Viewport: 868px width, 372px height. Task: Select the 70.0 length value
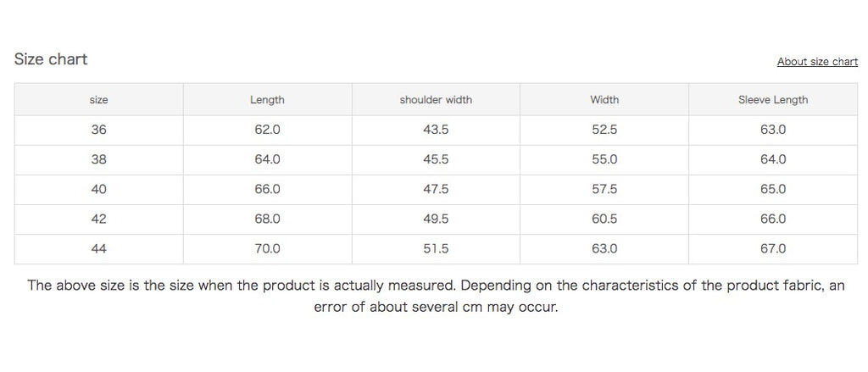(267, 248)
